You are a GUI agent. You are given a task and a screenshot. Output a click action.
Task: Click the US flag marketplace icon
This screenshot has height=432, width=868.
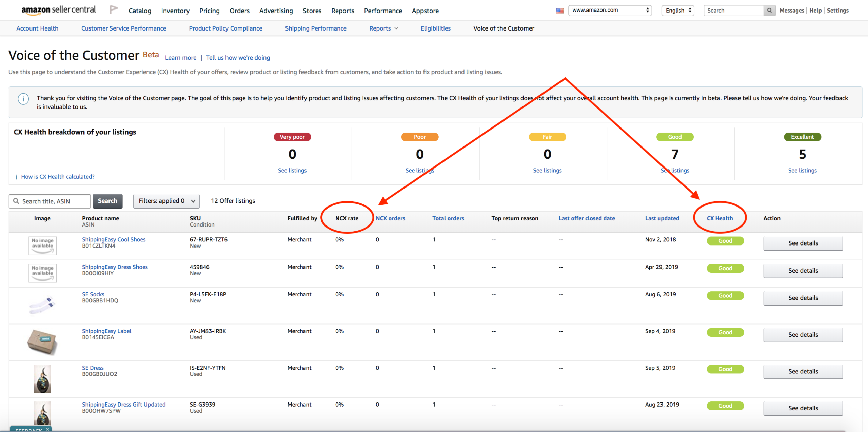560,11
